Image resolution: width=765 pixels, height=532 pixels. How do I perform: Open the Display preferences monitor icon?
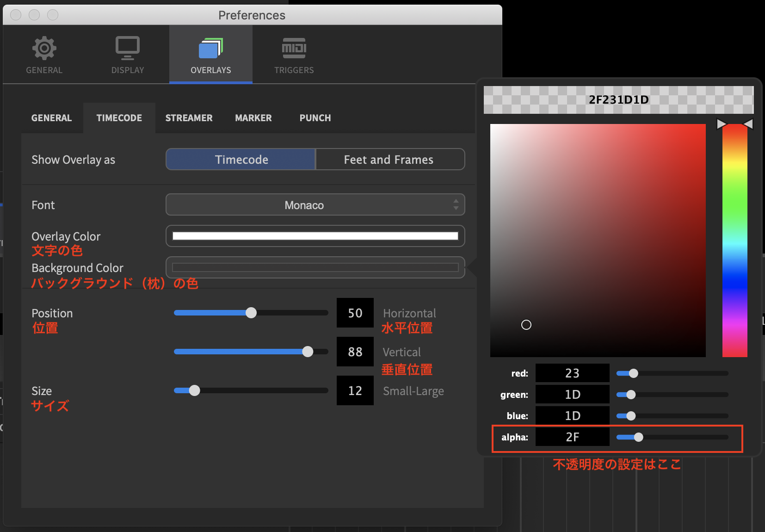pyautogui.click(x=127, y=48)
